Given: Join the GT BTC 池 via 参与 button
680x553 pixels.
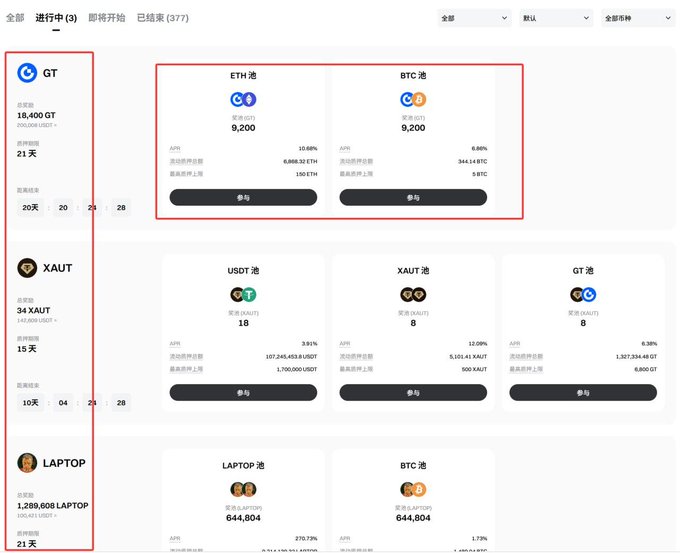Looking at the screenshot, I should pyautogui.click(x=413, y=197).
